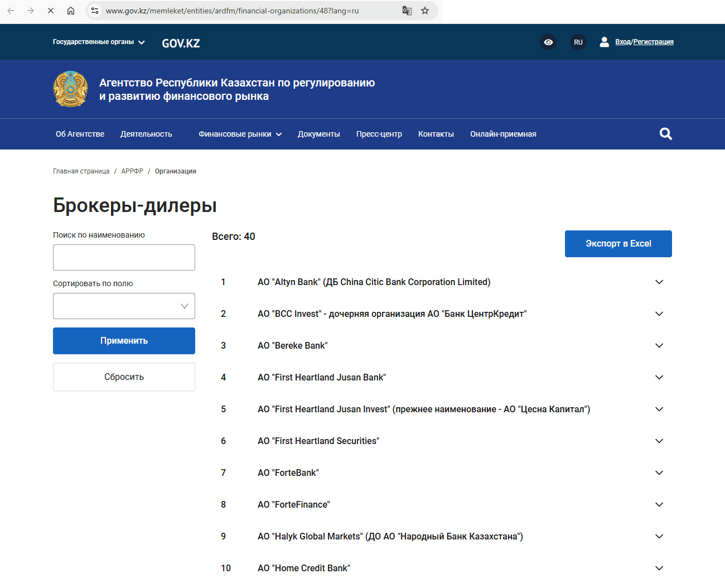
Task: Select row text "First Heartland Jusan Bank"
Action: click(x=322, y=378)
